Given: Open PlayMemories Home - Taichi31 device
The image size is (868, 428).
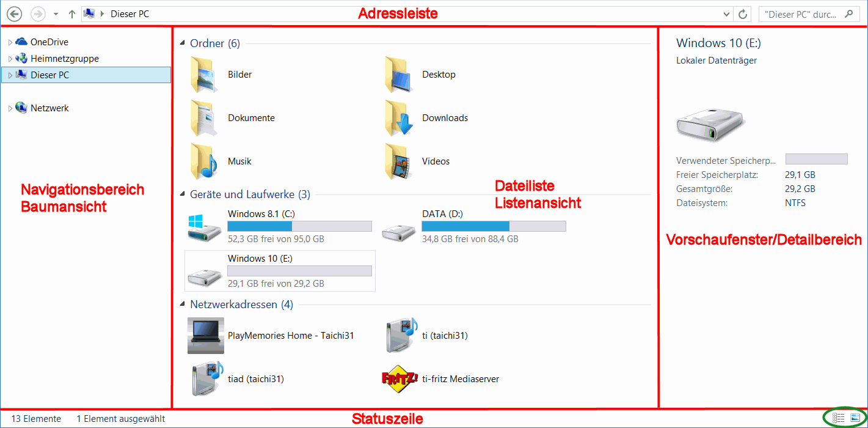Looking at the screenshot, I should (206, 336).
